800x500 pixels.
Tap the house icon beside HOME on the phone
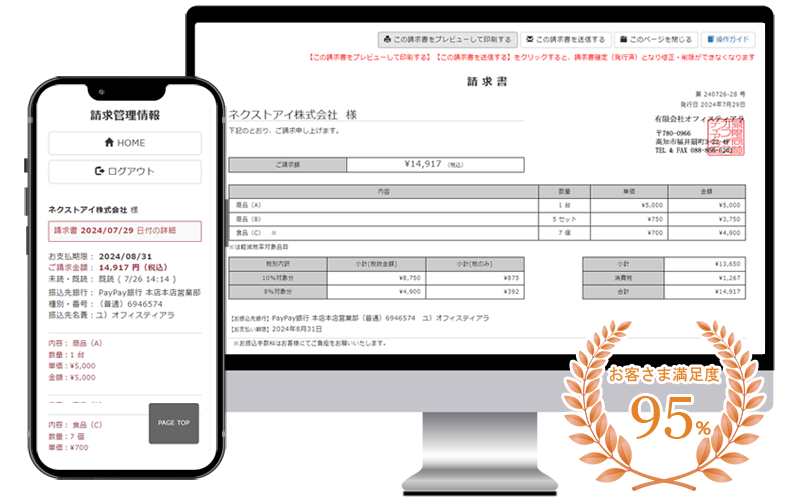pos(109,143)
